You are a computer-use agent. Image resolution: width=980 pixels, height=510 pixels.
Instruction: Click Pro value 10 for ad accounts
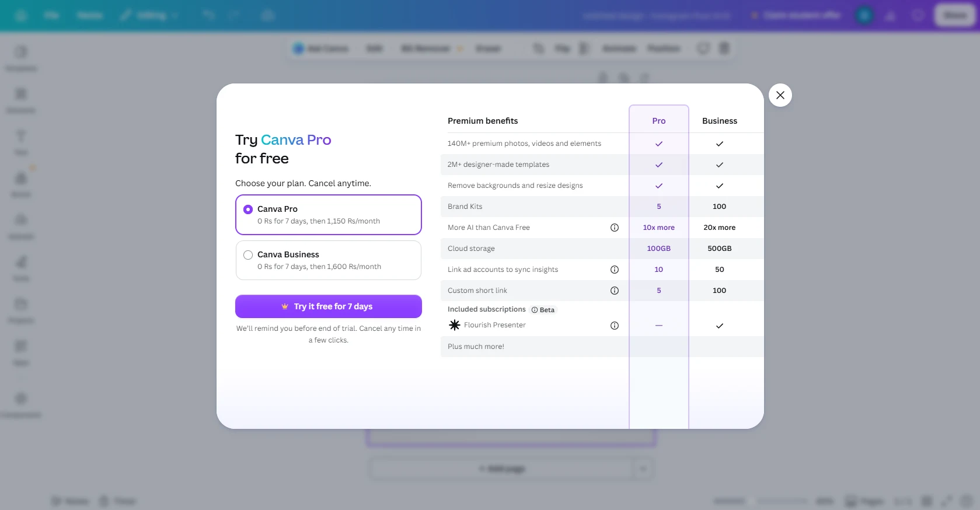click(659, 270)
